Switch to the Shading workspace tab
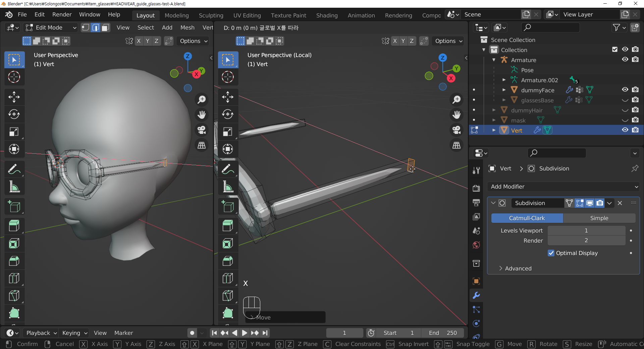 [x=327, y=15]
